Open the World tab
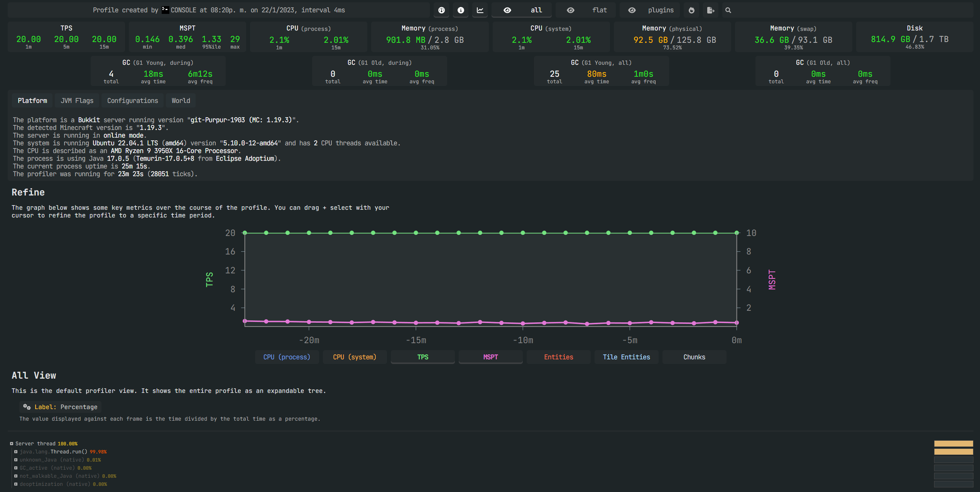Screen dimensions: 980x492 (x=181, y=101)
